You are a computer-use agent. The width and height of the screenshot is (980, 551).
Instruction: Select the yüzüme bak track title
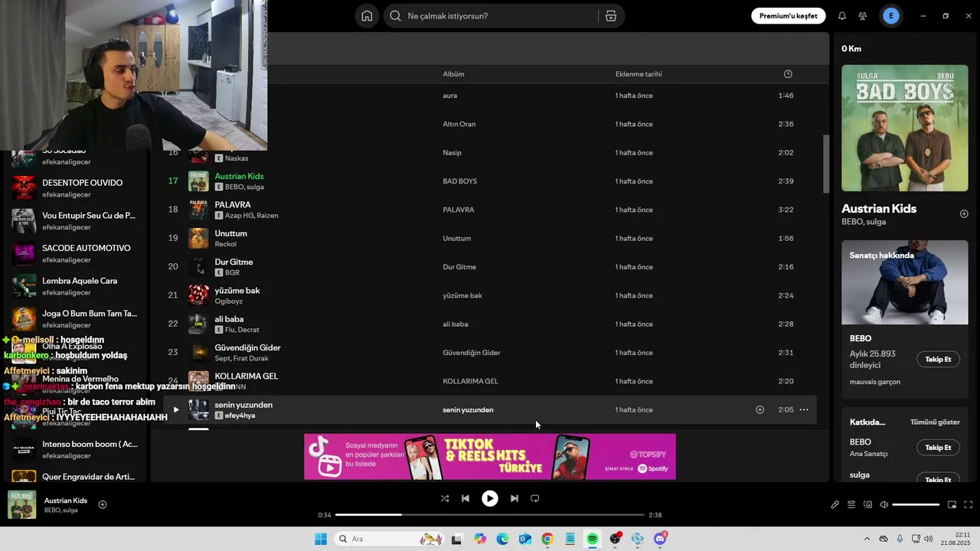point(237,291)
